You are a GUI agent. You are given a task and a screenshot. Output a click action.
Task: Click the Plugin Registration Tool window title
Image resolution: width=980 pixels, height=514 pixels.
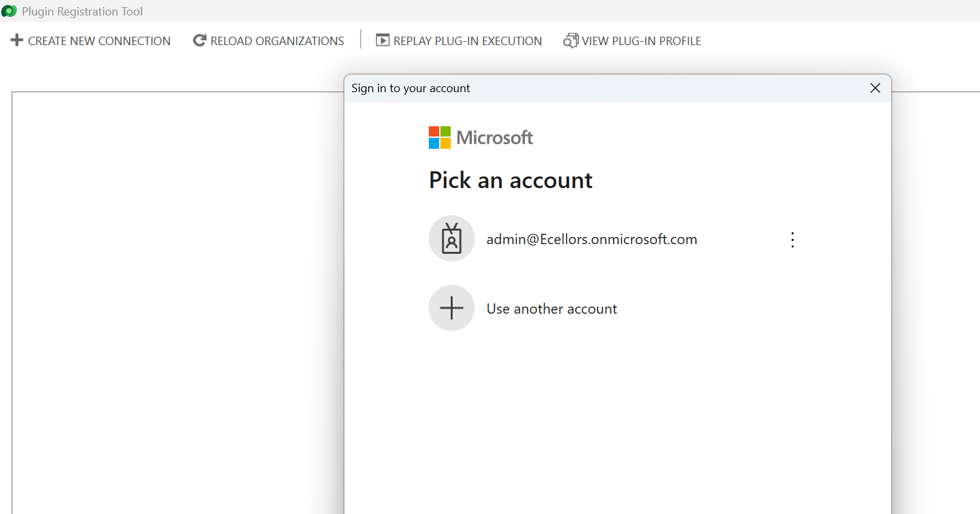82,12
